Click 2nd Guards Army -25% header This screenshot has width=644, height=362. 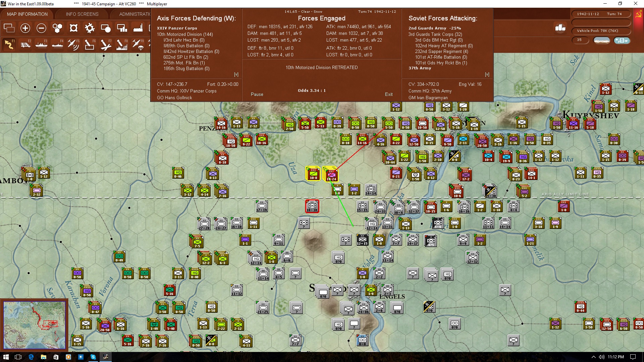[434, 28]
